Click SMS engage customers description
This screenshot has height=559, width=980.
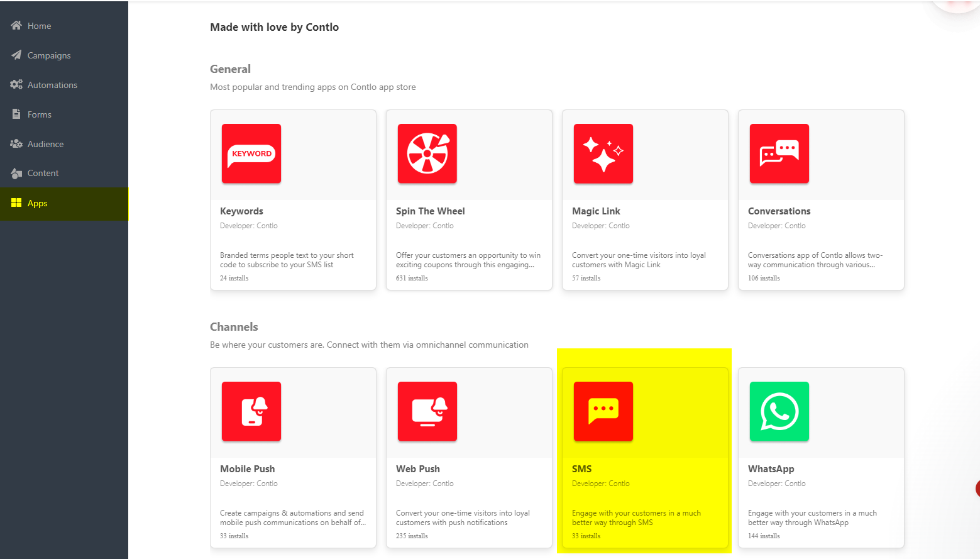[x=636, y=517]
